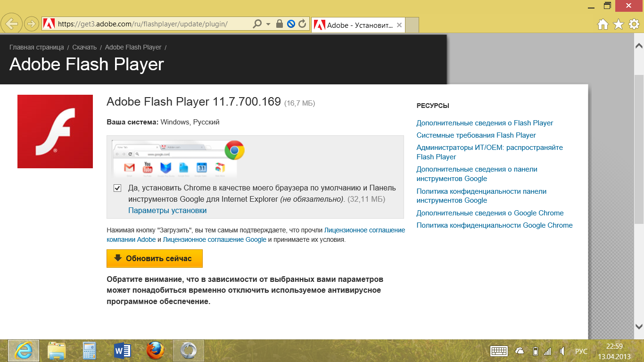This screenshot has width=644, height=362.
Task: Click the Обновить сейчас button
Action: click(x=154, y=259)
